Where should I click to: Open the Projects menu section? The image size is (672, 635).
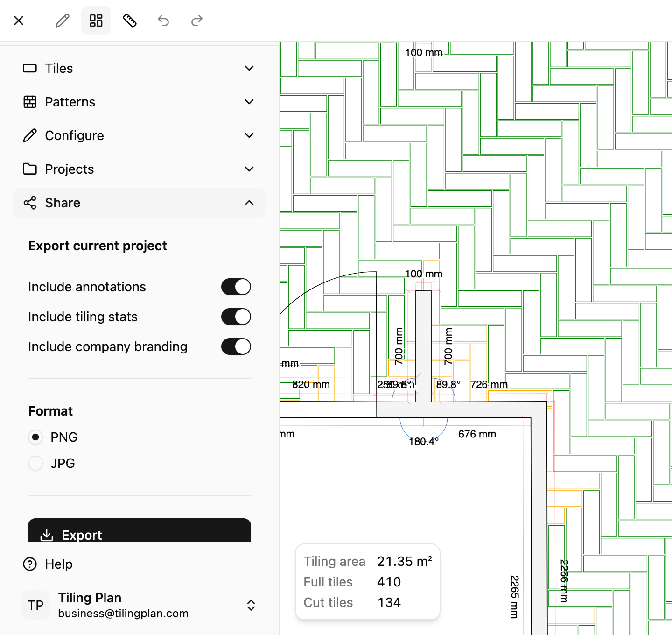140,169
